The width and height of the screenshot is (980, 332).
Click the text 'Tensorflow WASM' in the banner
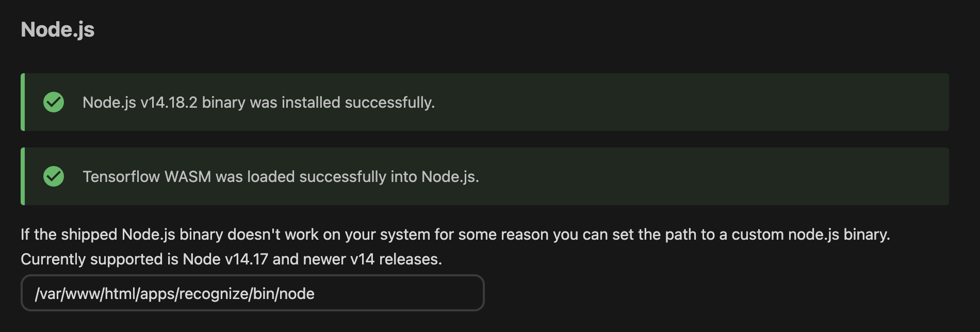coord(148,176)
